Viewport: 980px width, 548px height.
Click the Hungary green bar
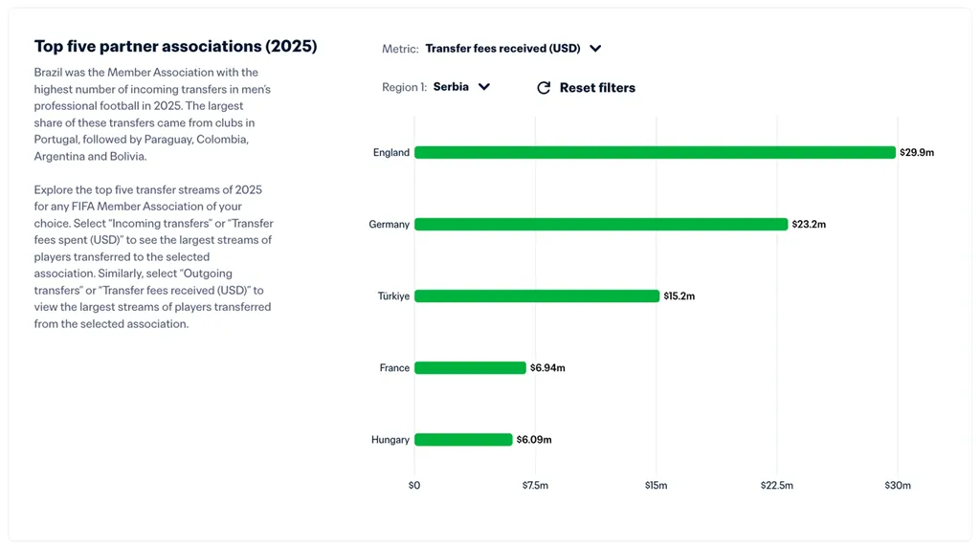(463, 440)
